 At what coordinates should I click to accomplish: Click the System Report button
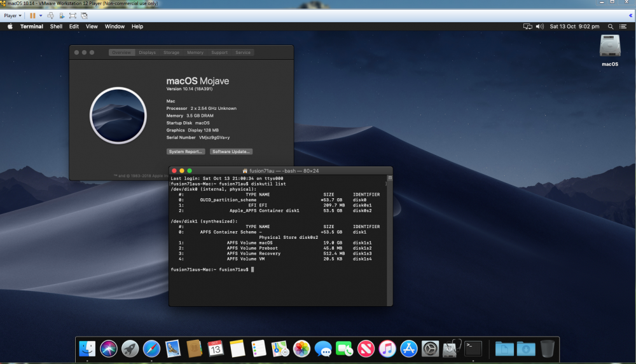[186, 152]
